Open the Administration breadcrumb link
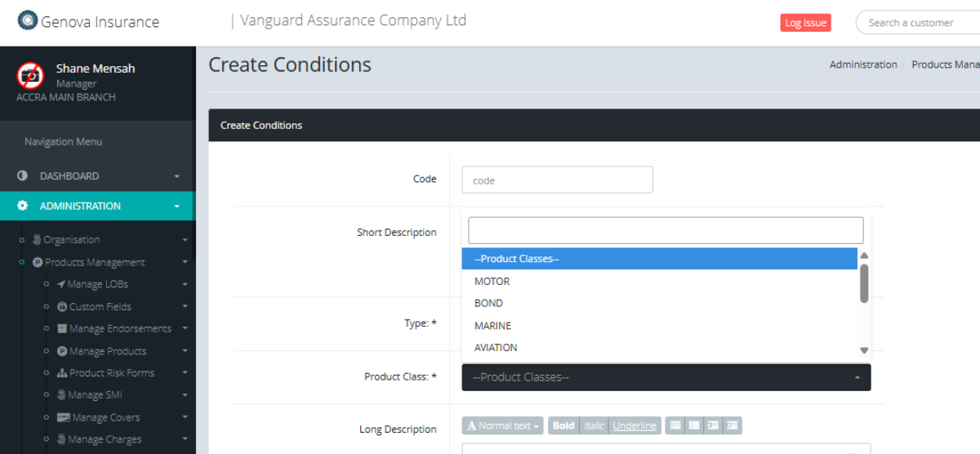 [x=863, y=65]
